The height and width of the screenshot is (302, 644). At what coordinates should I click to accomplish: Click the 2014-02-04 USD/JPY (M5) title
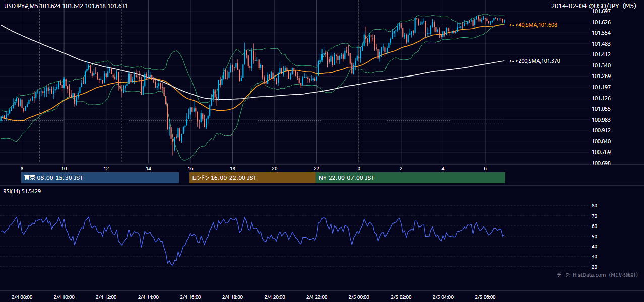pos(595,6)
